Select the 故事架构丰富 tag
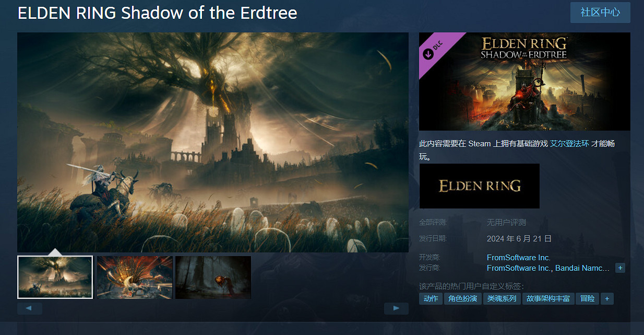The width and height of the screenshot is (644, 335). 548,298
